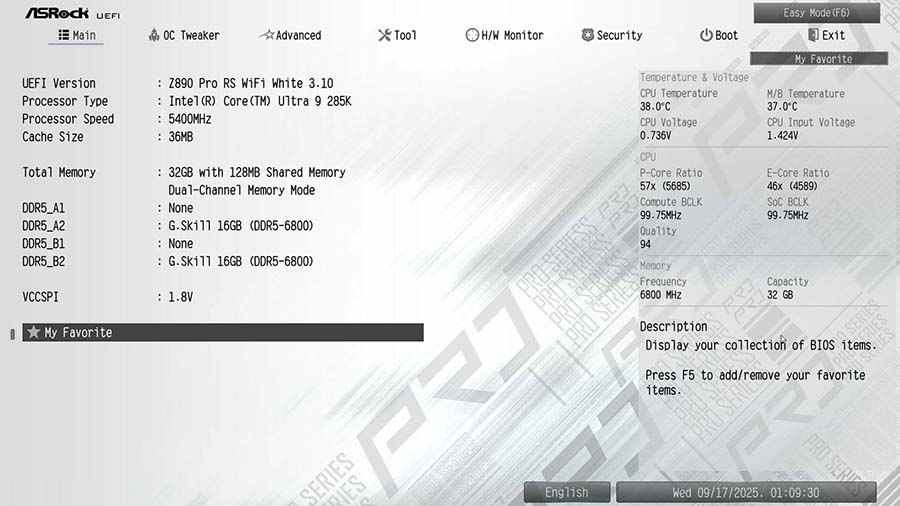Click the scroll marker left of My Favorite

[x=13, y=333]
